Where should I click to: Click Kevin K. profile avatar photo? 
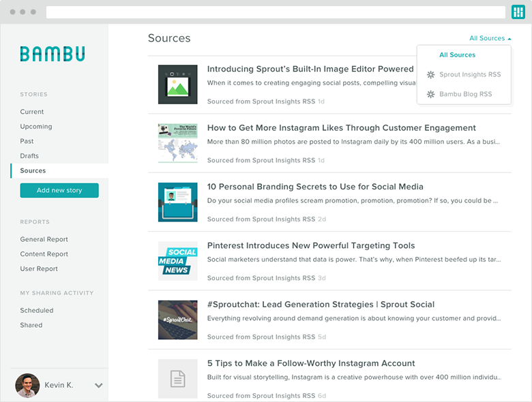coord(27,386)
